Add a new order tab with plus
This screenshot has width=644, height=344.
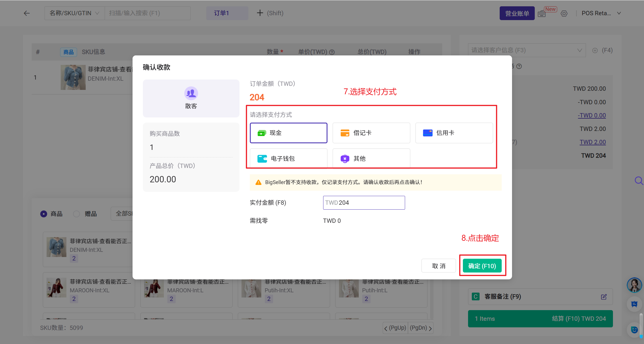(260, 13)
